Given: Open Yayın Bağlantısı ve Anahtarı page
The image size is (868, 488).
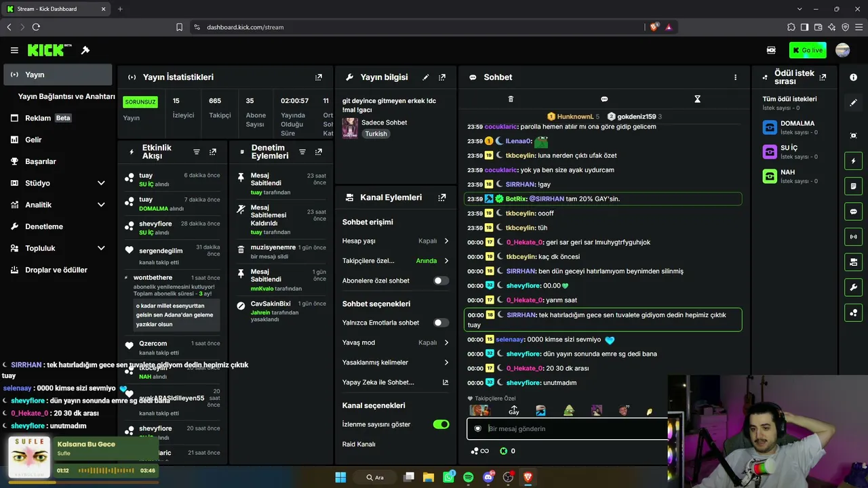Looking at the screenshot, I should click(x=66, y=96).
